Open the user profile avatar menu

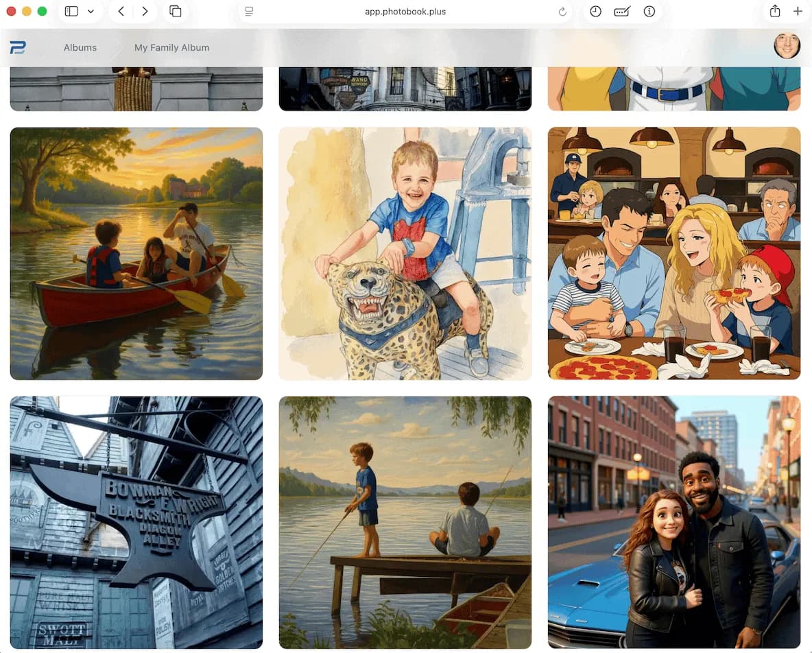tap(787, 46)
